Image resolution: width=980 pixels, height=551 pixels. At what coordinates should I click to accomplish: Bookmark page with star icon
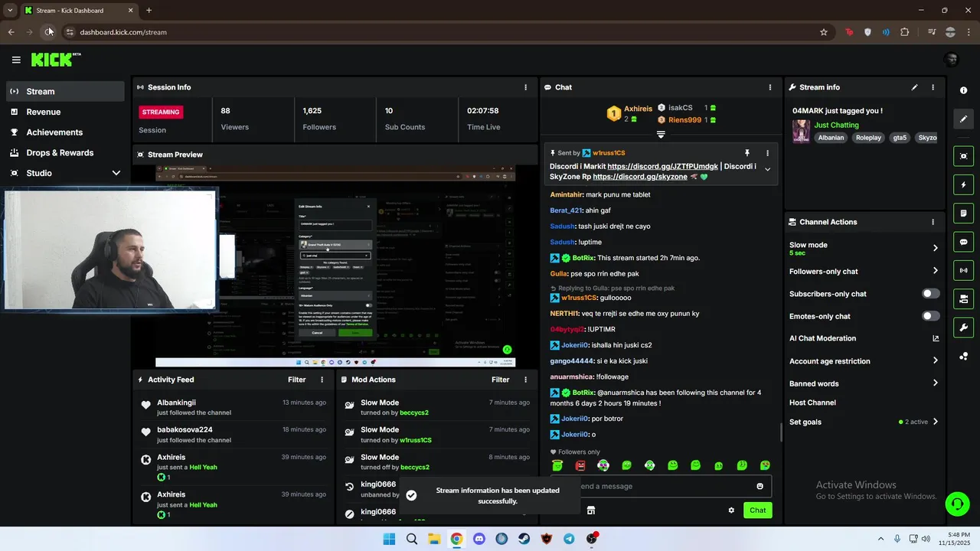tap(824, 32)
